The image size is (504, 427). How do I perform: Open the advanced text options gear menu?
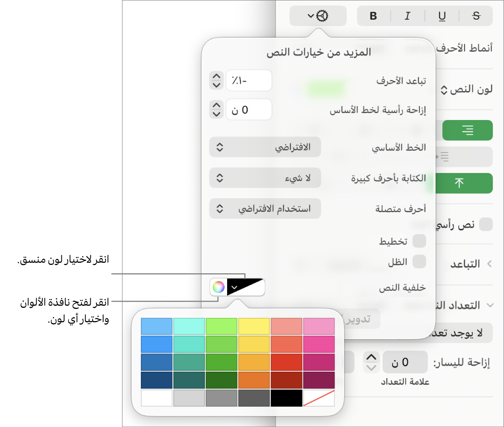click(318, 16)
